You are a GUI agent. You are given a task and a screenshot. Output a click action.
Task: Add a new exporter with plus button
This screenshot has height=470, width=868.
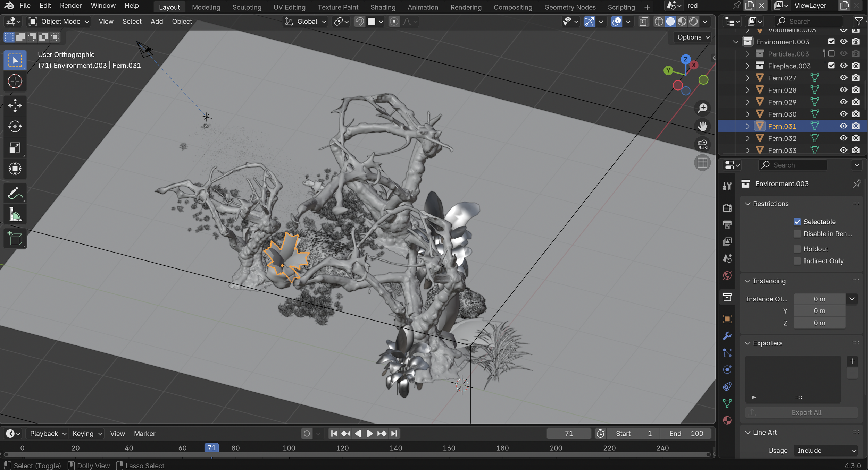coord(852,361)
